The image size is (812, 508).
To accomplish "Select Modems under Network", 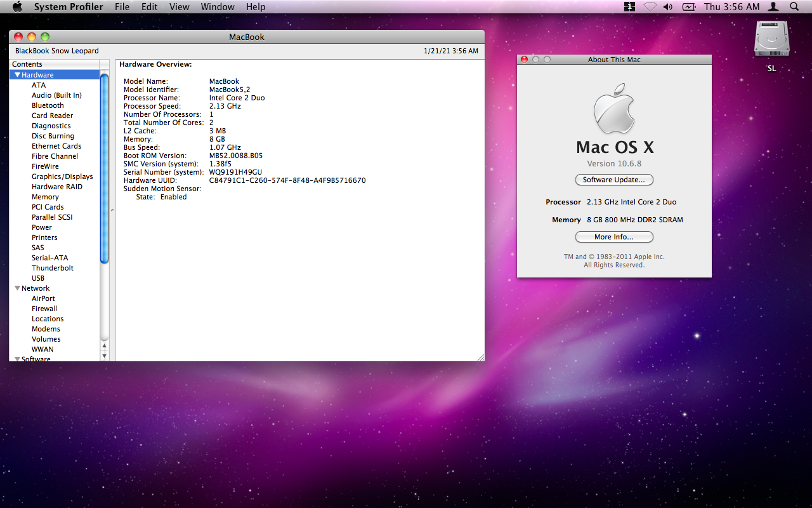I will coord(46,329).
